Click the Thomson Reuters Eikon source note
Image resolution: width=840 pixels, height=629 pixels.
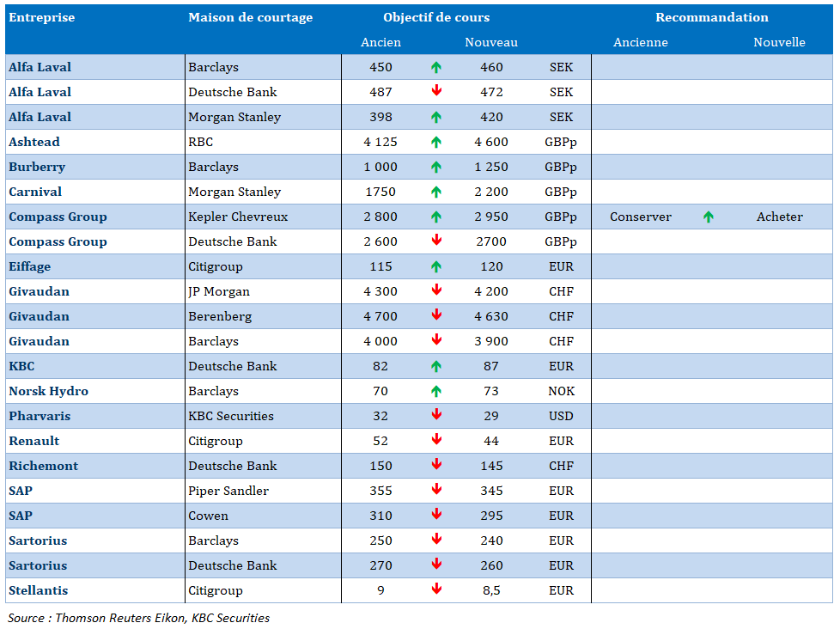pos(138,618)
